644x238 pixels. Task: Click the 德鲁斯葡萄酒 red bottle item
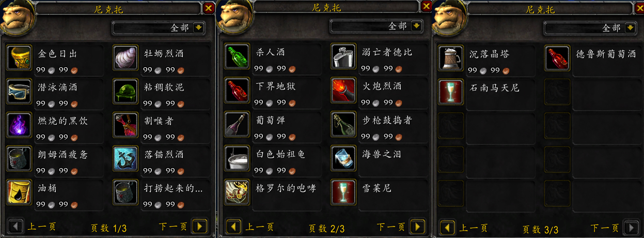click(557, 58)
